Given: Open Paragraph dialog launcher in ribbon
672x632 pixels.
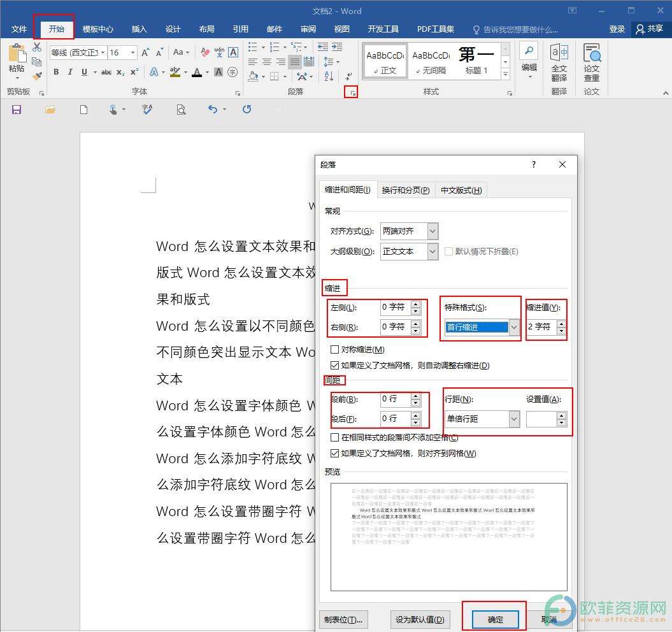Looking at the screenshot, I should point(352,92).
